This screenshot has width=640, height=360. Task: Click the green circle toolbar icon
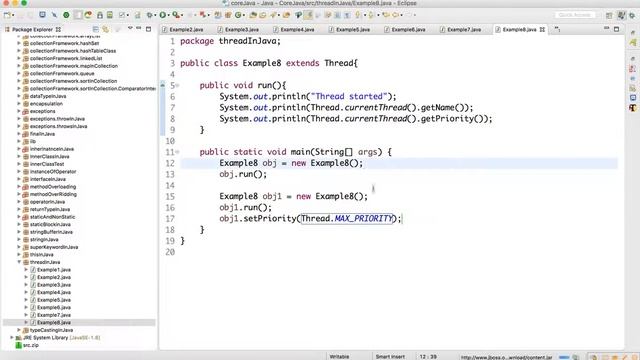click(x=66, y=15)
